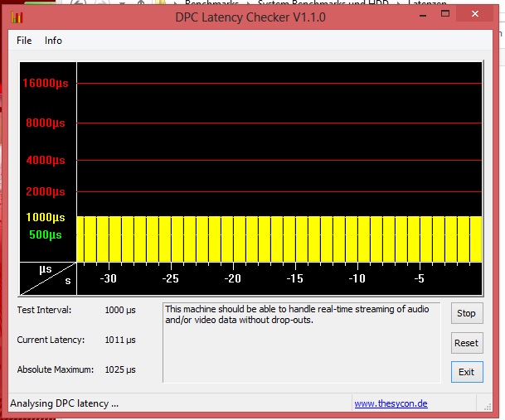
Task: Open the File menu
Action: (24, 41)
